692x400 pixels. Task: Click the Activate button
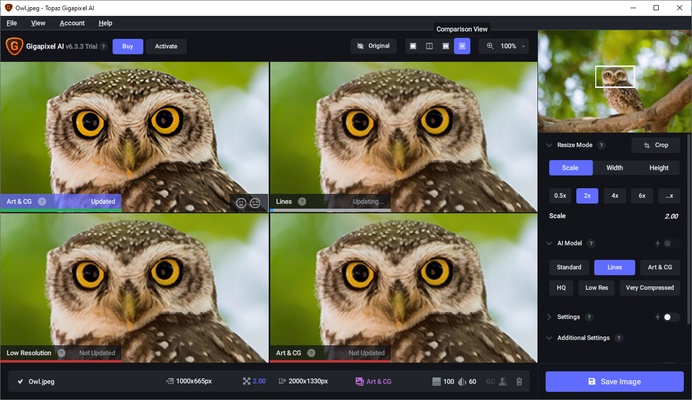[x=166, y=46]
